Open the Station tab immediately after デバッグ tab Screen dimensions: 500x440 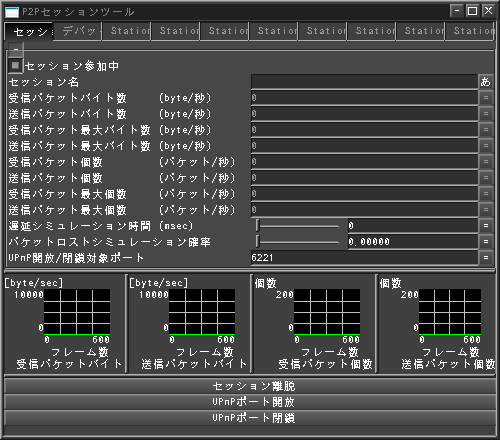click(127, 31)
